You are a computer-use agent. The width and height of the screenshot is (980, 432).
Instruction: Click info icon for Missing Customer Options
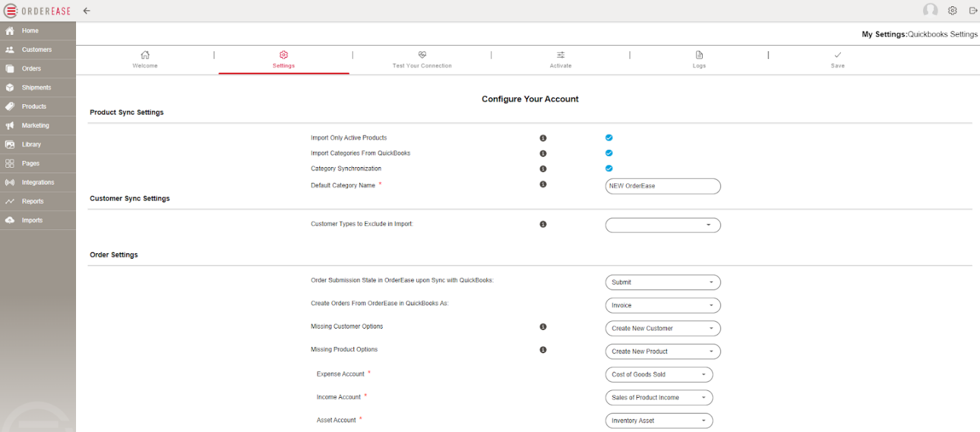[x=543, y=327]
